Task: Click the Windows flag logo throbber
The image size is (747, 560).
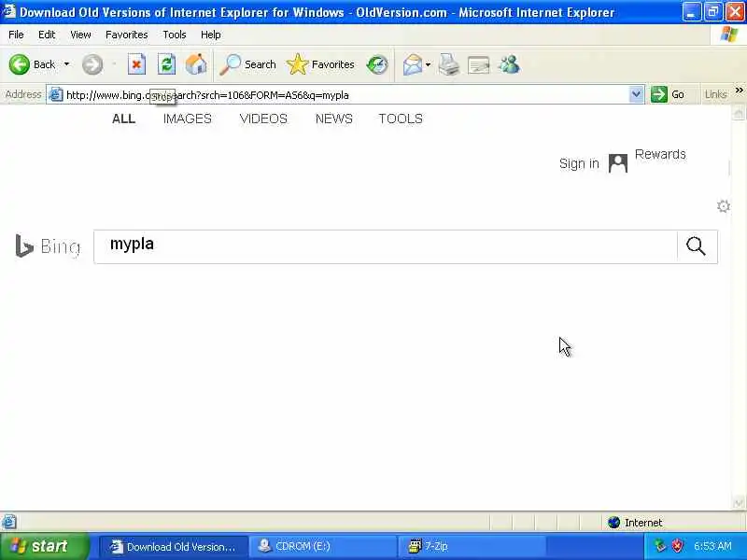Action: coord(729,35)
